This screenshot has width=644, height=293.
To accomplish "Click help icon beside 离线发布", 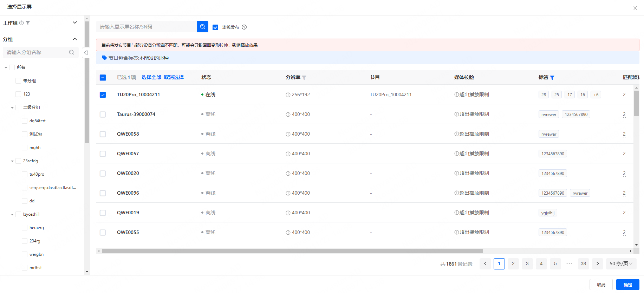I will tap(244, 27).
